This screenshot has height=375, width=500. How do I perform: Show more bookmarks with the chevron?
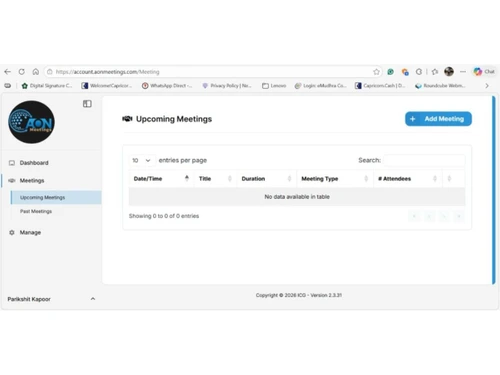tap(487, 86)
